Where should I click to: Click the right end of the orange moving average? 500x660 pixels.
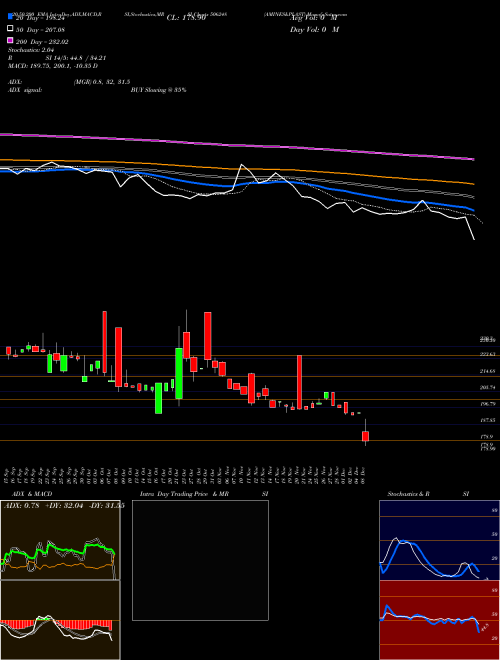[473, 184]
